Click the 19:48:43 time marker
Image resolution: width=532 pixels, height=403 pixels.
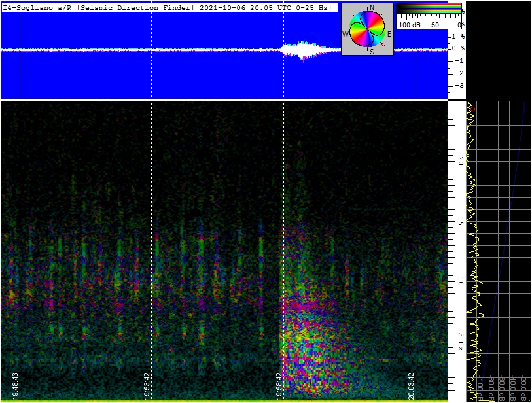(15, 386)
